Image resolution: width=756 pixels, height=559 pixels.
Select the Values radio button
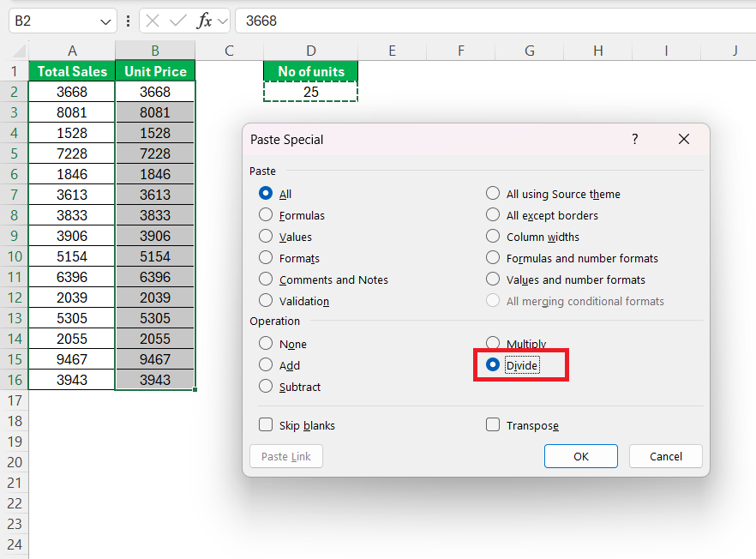[x=266, y=237]
